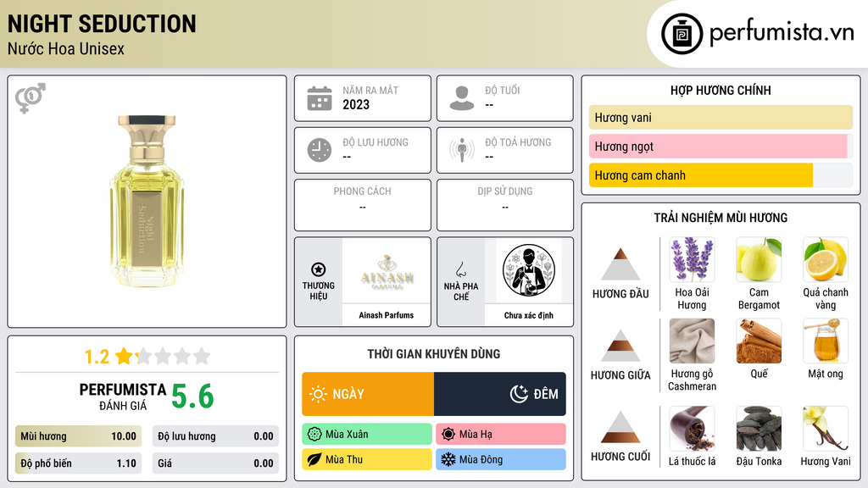Image resolution: width=868 pixels, height=488 pixels.
Task: Click the Hương cuối pyramid icon
Action: coord(620,427)
